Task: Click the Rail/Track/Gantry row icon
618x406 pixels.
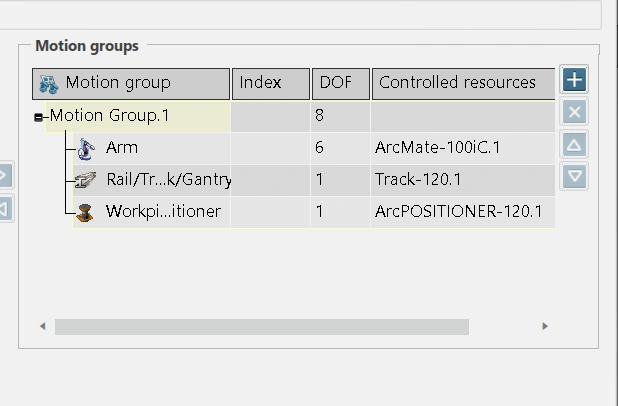Action: coord(85,180)
